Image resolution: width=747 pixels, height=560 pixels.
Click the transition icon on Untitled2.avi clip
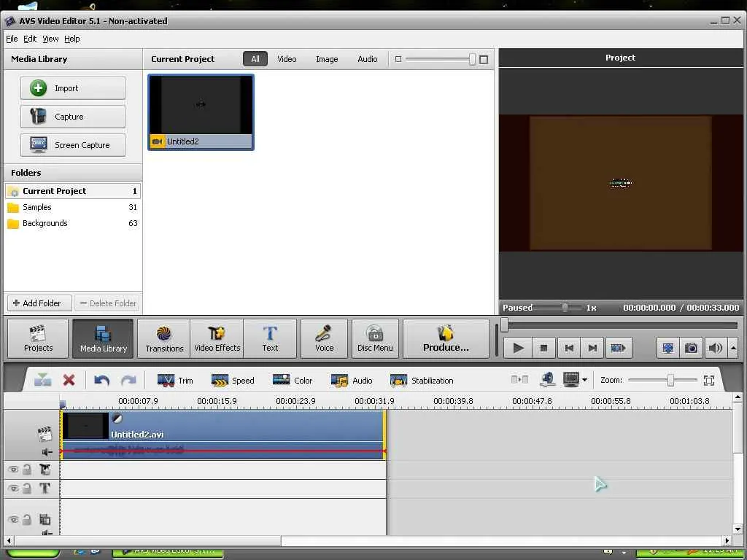pos(117,419)
